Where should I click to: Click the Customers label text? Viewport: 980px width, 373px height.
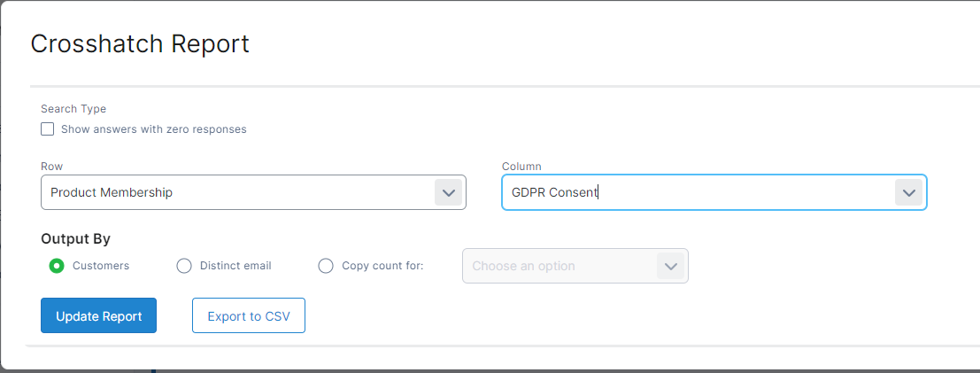point(101,266)
